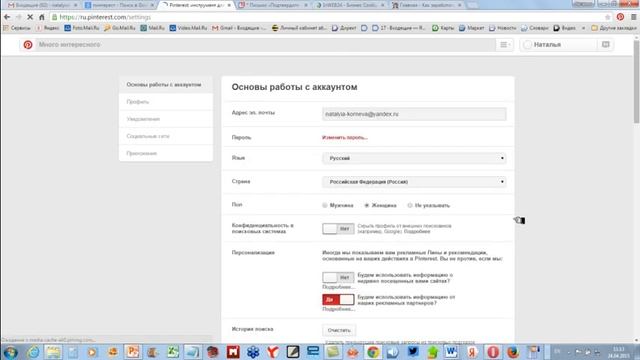Toggle recently visited sites personalization switch
The height and width of the screenshot is (360, 640).
pos(338,278)
